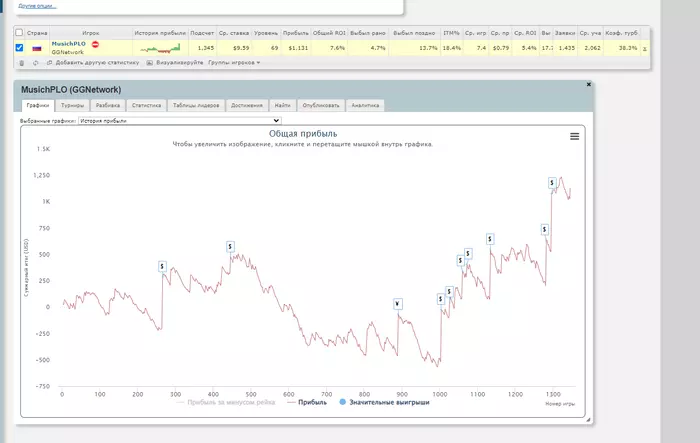Switch to the 'Статистика' tab
The image size is (700, 443).
click(146, 105)
